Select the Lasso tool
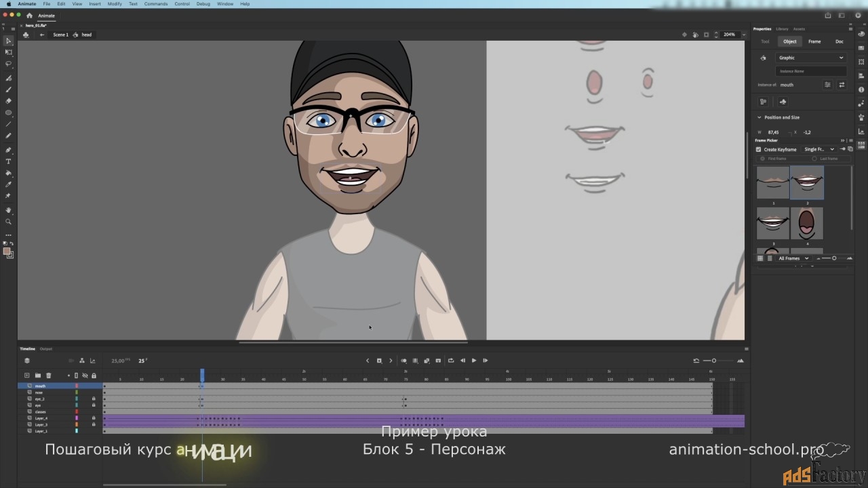Screen dimensions: 868x488 (9, 64)
